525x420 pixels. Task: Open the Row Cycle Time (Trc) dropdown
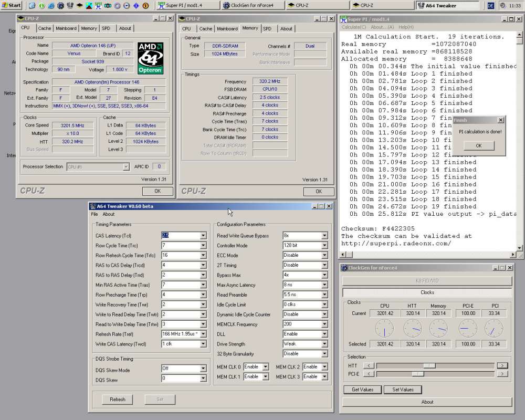point(203,246)
